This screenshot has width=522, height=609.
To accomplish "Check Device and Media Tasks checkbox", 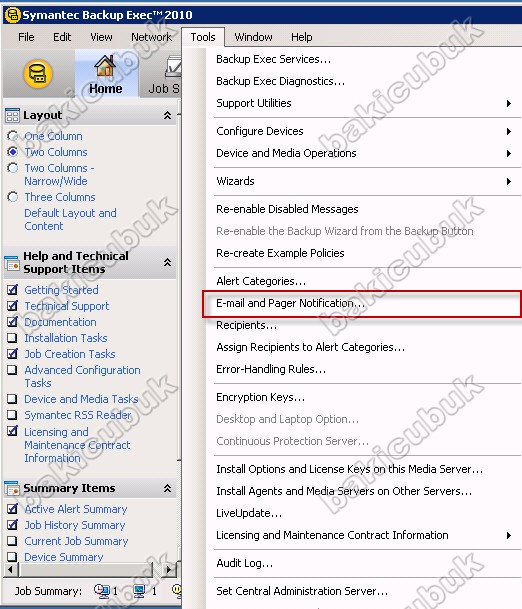I will click(12, 399).
